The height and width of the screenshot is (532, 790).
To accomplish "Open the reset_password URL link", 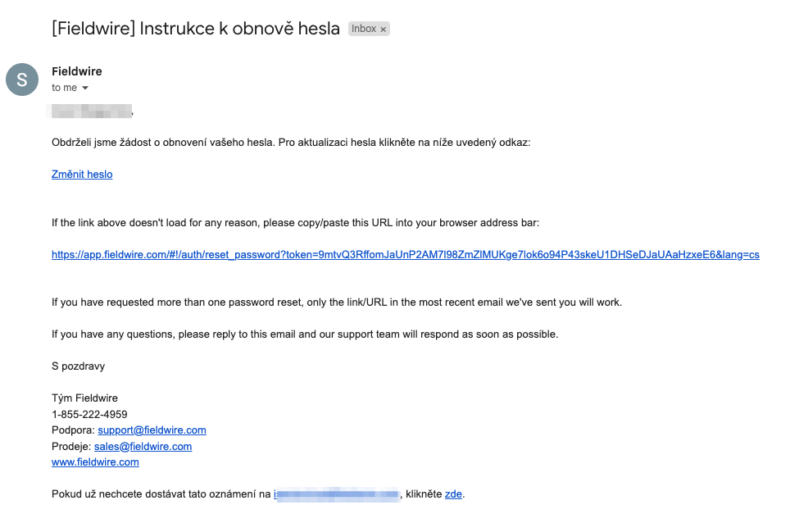I will pyautogui.click(x=406, y=255).
